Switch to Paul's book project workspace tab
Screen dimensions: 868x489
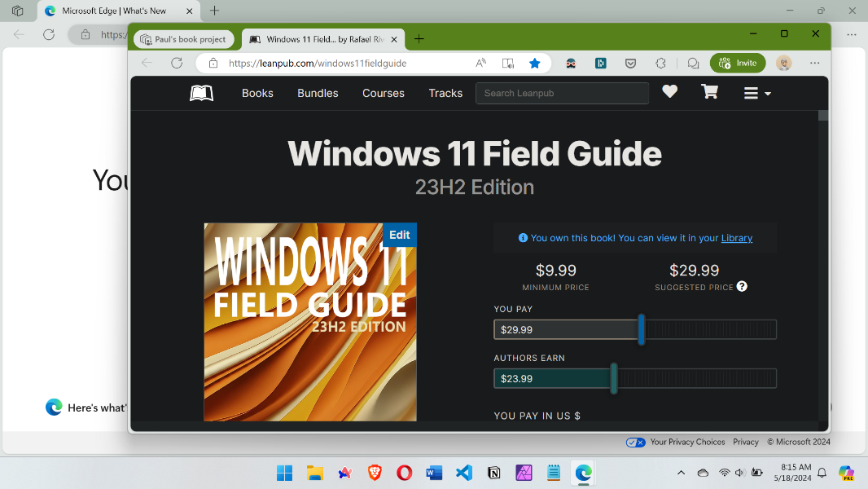point(183,39)
